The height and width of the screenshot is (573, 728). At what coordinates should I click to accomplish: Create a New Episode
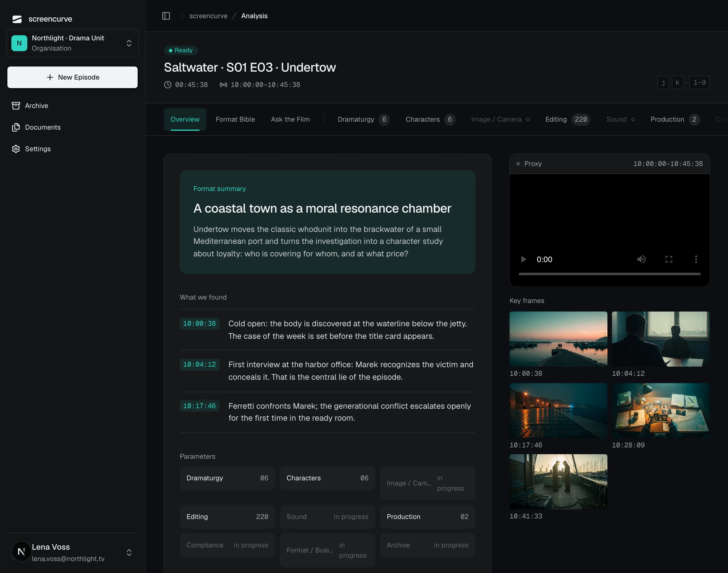click(73, 78)
